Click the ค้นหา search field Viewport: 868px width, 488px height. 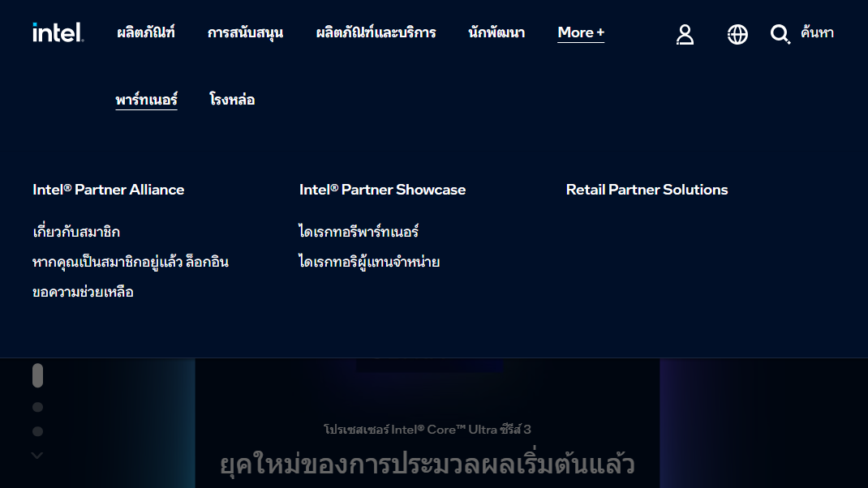(817, 32)
